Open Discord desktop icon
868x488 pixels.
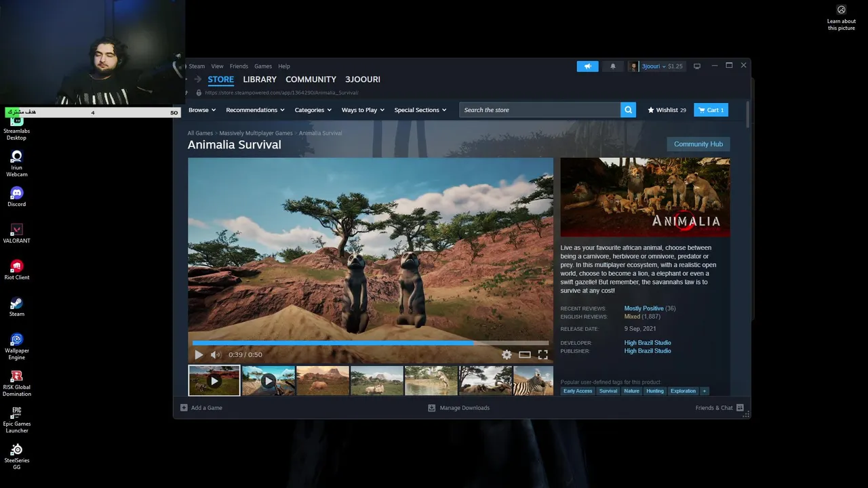[x=16, y=197]
